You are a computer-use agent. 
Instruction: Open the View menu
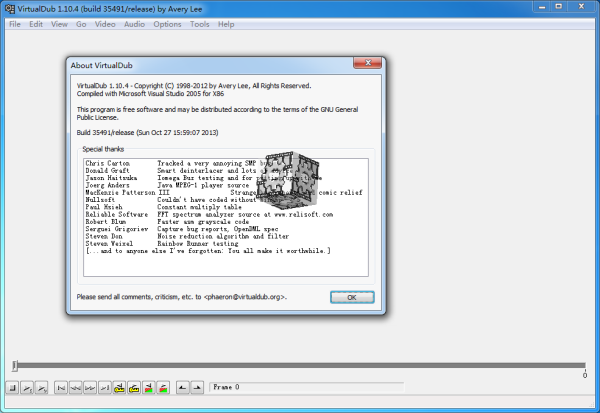(x=59, y=24)
